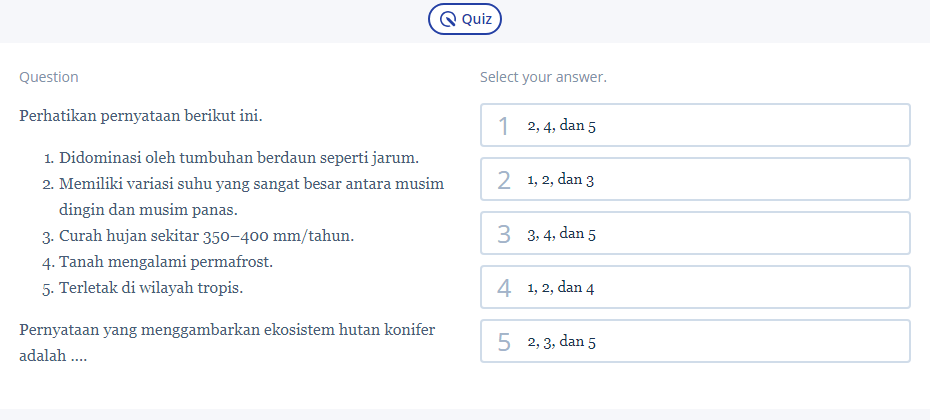This screenshot has width=930, height=420.
Task: Click the Quiz badge label
Action: [476, 19]
